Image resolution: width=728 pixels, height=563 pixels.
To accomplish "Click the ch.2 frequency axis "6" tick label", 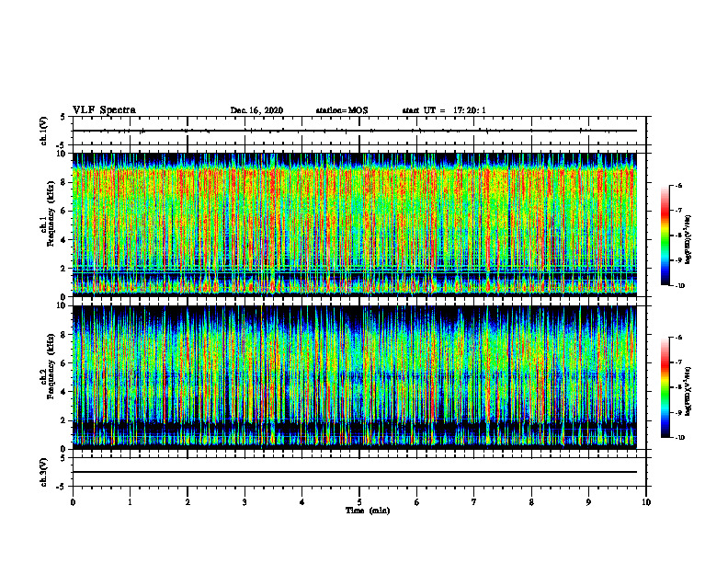I will tap(65, 363).
